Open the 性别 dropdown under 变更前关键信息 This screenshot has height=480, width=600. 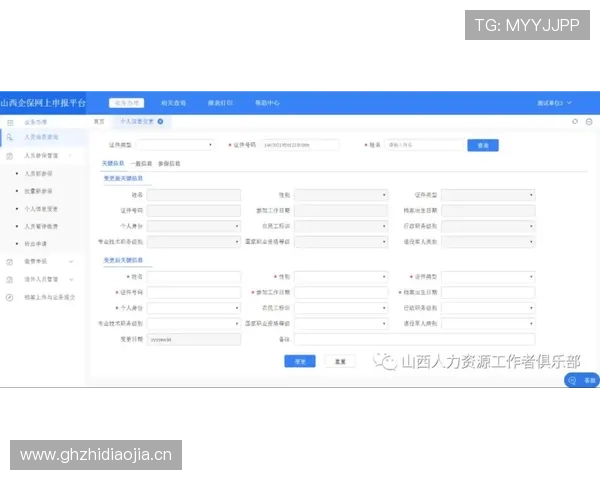(x=341, y=195)
